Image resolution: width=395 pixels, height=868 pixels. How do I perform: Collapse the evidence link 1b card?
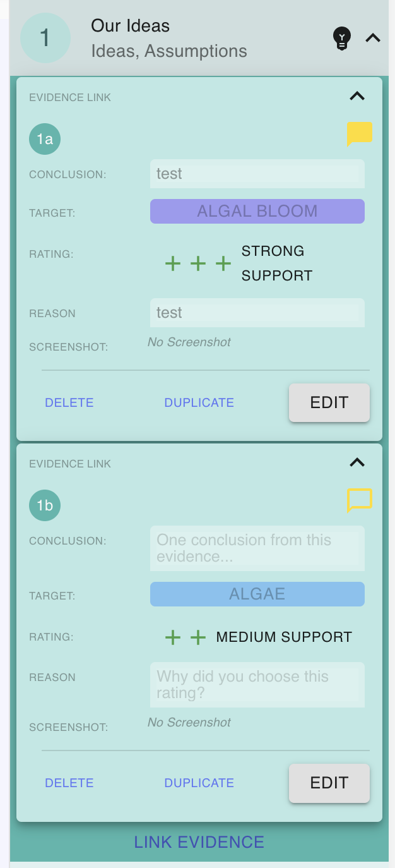point(357,462)
